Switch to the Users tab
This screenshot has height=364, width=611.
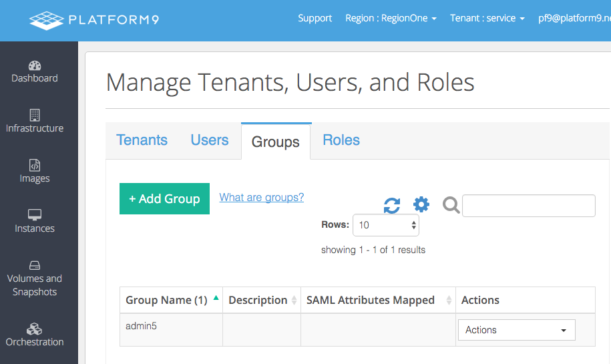point(210,140)
